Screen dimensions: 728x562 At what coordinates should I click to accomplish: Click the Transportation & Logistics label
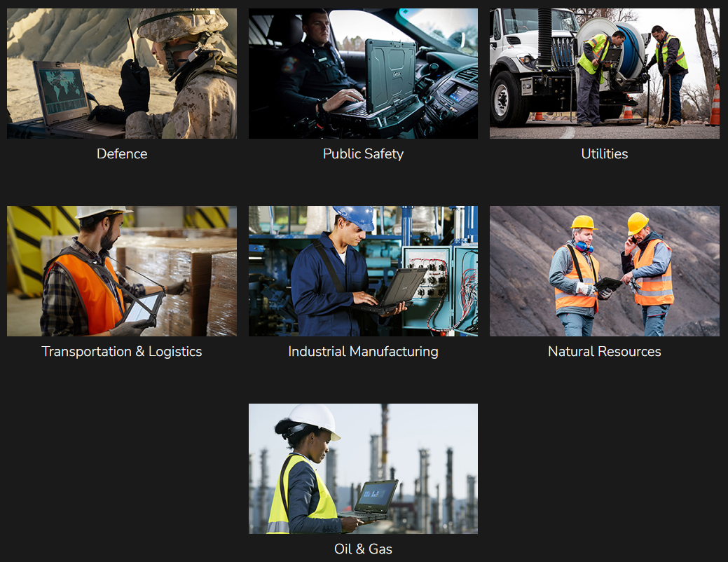(122, 351)
